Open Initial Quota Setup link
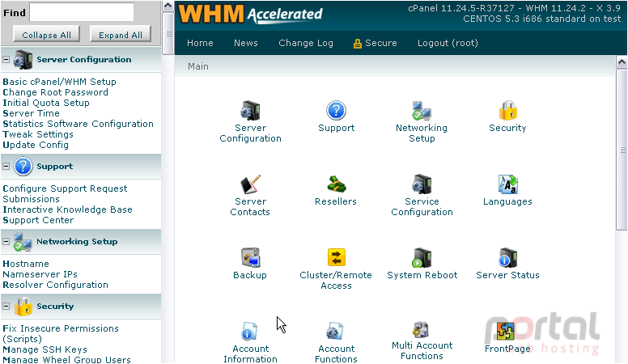The height and width of the screenshot is (364, 628). (x=46, y=103)
